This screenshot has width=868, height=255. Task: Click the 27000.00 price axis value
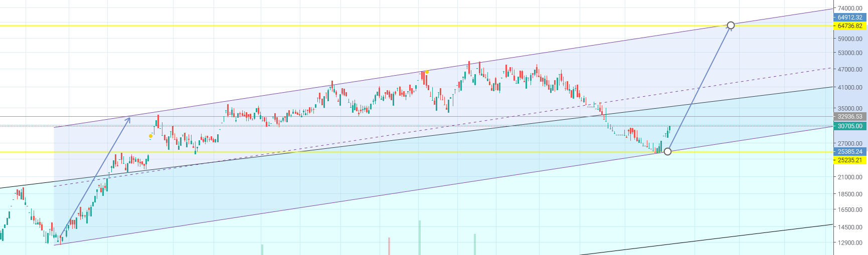click(850, 144)
